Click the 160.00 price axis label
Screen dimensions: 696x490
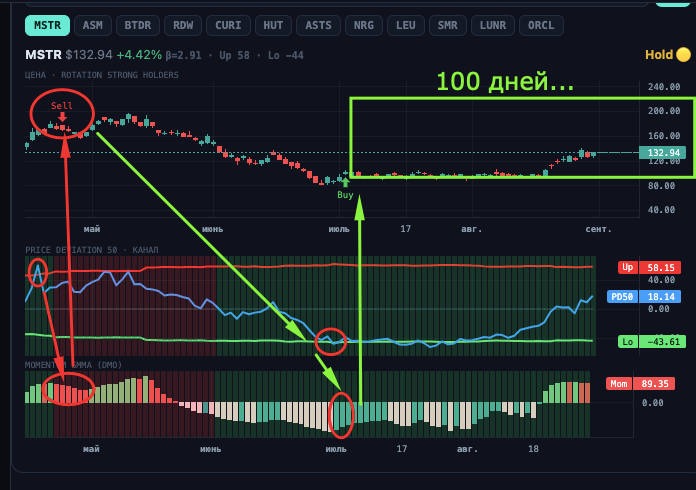pos(664,136)
